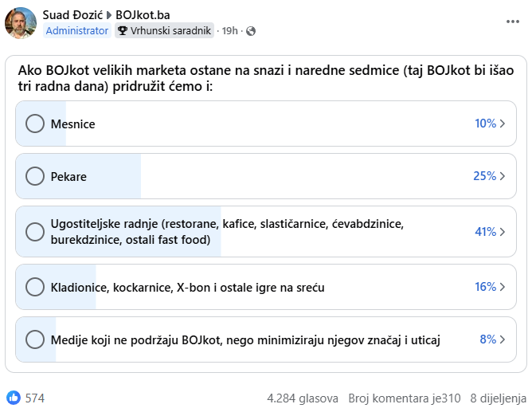Pick the Kladionice, kockarnice poll option
The image size is (532, 408).
coord(35,287)
